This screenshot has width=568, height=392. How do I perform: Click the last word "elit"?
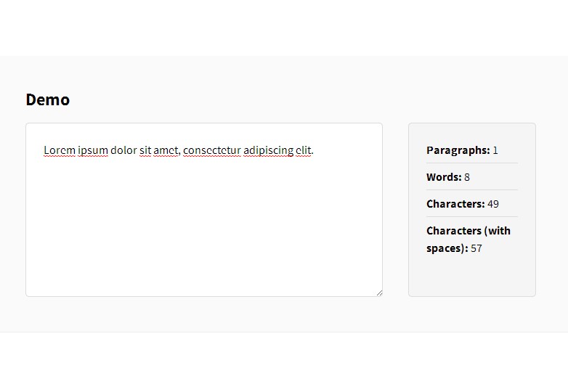click(304, 150)
